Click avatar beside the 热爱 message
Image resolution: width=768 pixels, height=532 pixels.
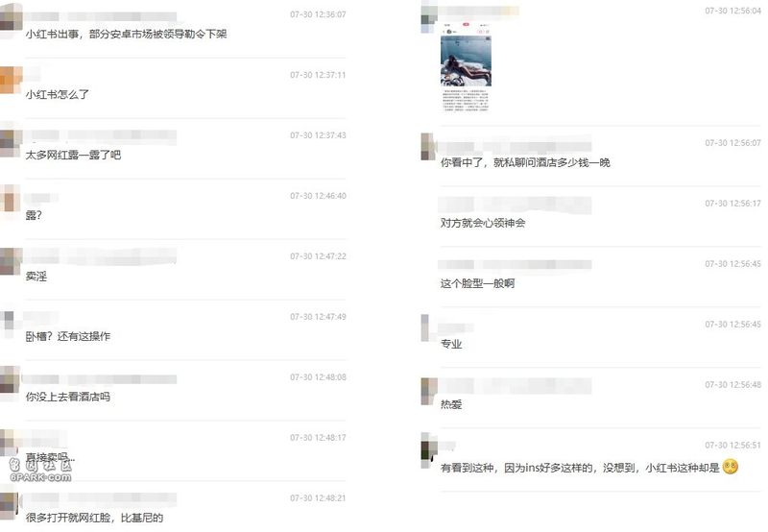[429, 391]
